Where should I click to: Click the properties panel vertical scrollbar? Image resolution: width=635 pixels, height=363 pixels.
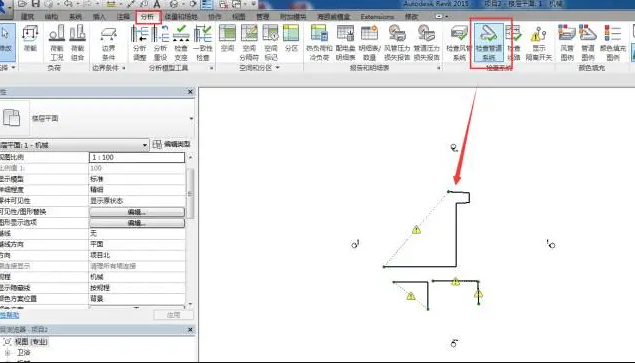tap(190, 194)
